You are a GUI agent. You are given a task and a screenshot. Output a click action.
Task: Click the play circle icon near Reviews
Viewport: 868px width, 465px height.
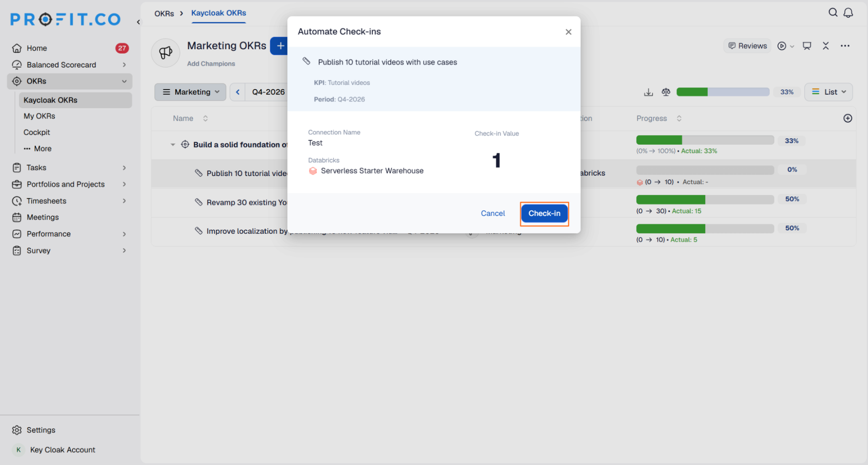782,46
